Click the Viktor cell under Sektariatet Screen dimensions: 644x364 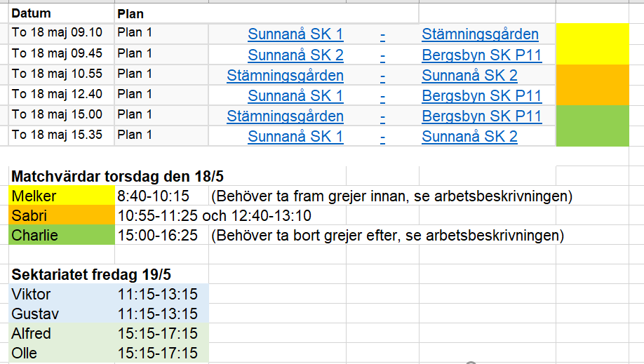[x=62, y=294]
